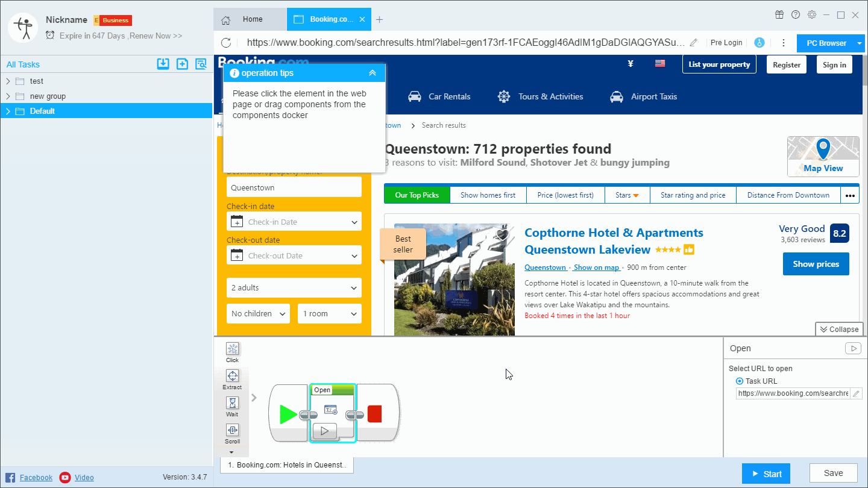Open more sort options ellipsis
This screenshot has height=488, width=868.
(x=850, y=195)
